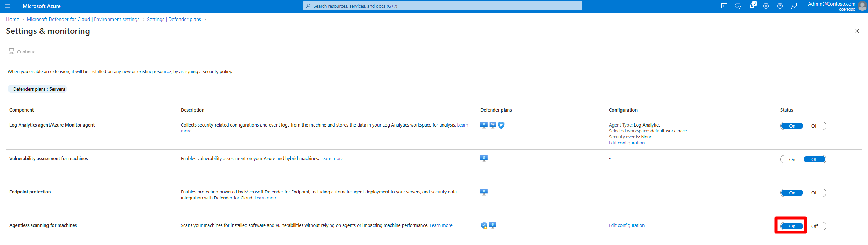The width and height of the screenshot is (868, 245).
Task: Click the Continue save icon
Action: [12, 51]
